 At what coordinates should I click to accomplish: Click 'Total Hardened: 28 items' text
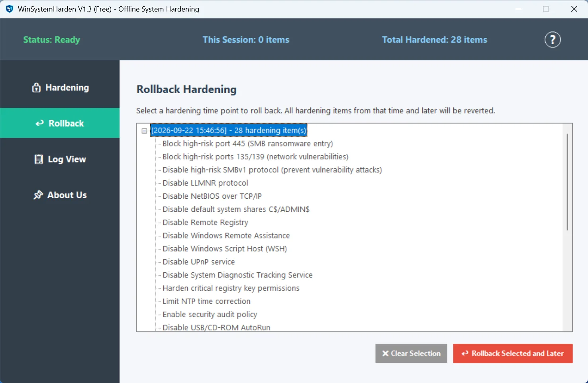pyautogui.click(x=434, y=40)
